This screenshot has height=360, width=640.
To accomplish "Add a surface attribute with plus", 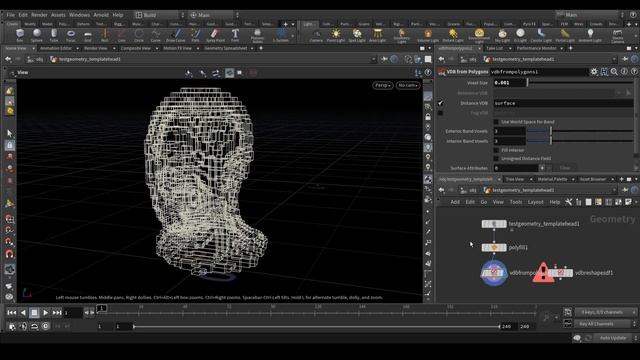I will [x=542, y=168].
